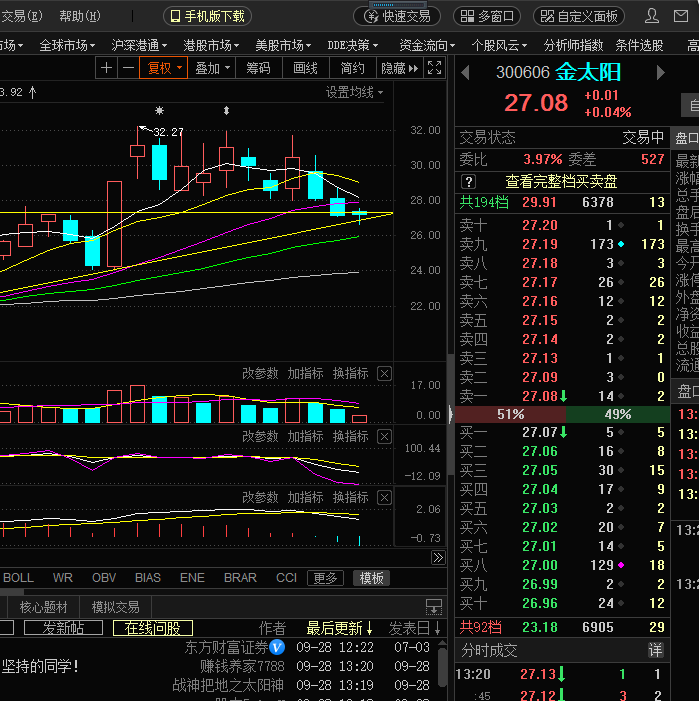
Task: Open 多窗口 multi-window
Action: 487,17
